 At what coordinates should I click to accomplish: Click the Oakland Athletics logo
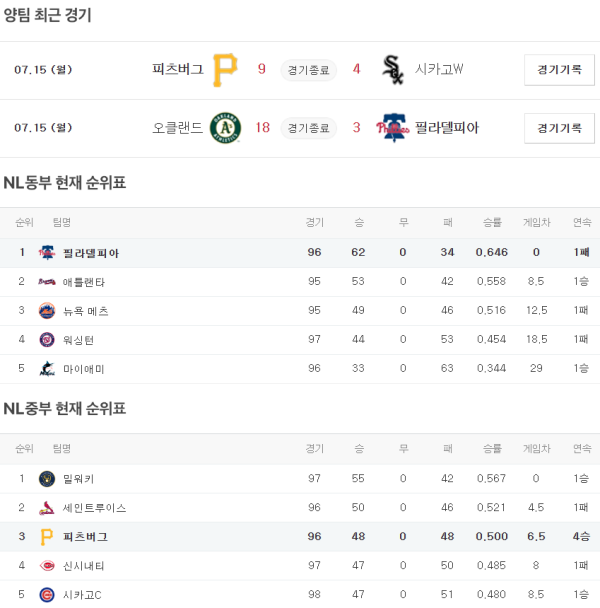tap(226, 127)
